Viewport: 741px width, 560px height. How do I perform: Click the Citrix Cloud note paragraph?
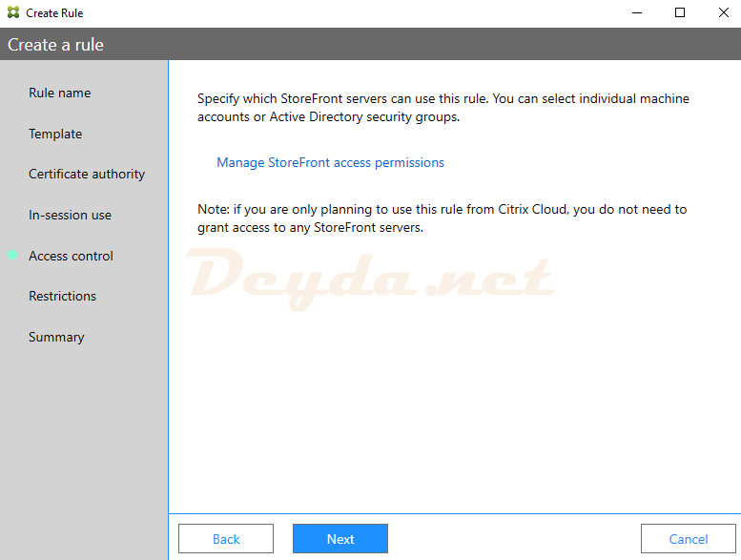point(442,218)
